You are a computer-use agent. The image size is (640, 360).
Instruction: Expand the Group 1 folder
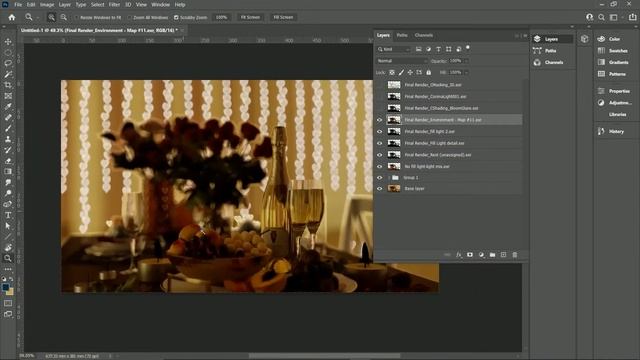[389, 178]
